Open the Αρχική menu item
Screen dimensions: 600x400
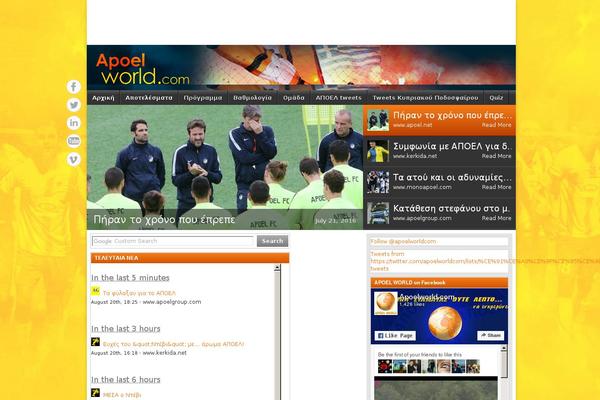(103, 98)
